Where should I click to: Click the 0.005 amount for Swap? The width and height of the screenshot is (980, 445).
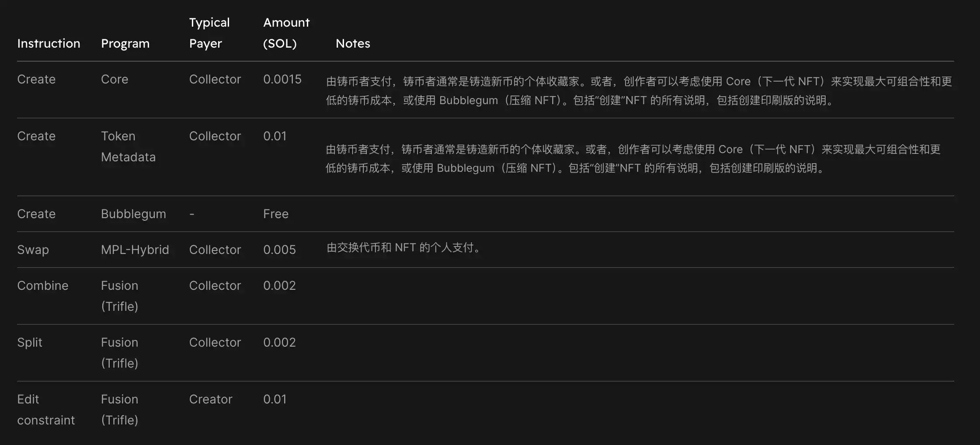click(279, 250)
